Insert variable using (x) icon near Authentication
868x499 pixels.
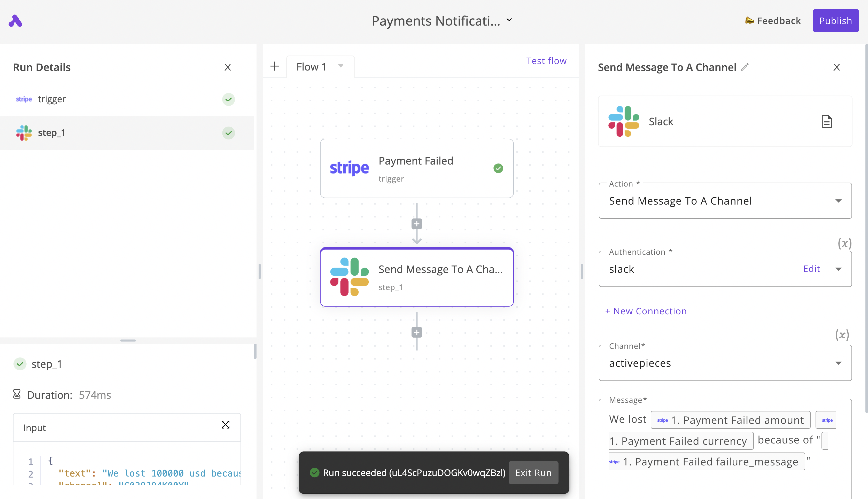click(x=845, y=243)
